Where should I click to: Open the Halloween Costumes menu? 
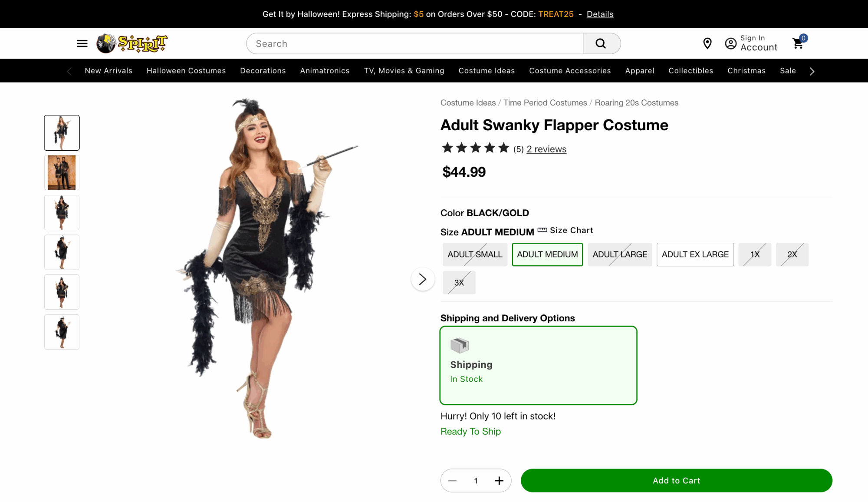click(186, 71)
